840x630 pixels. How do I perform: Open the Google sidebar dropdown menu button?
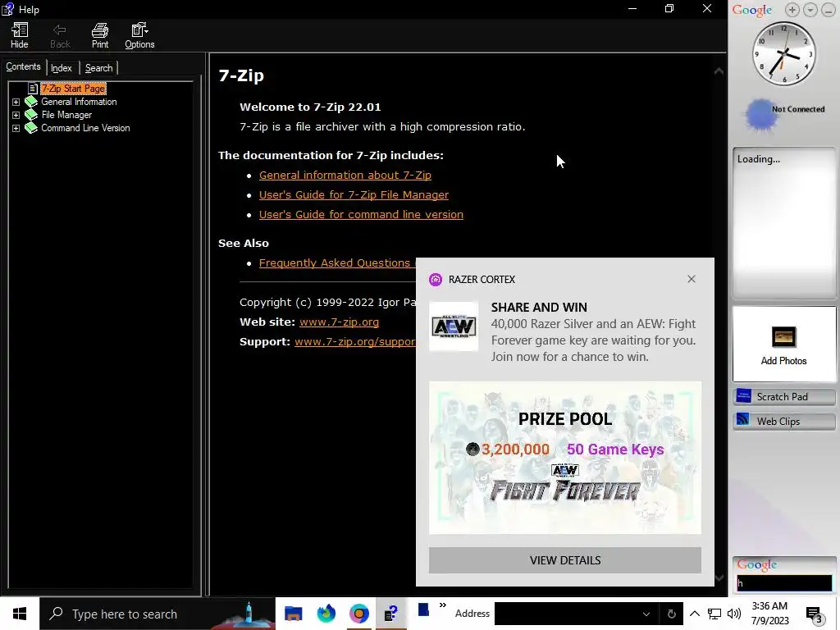pos(810,10)
